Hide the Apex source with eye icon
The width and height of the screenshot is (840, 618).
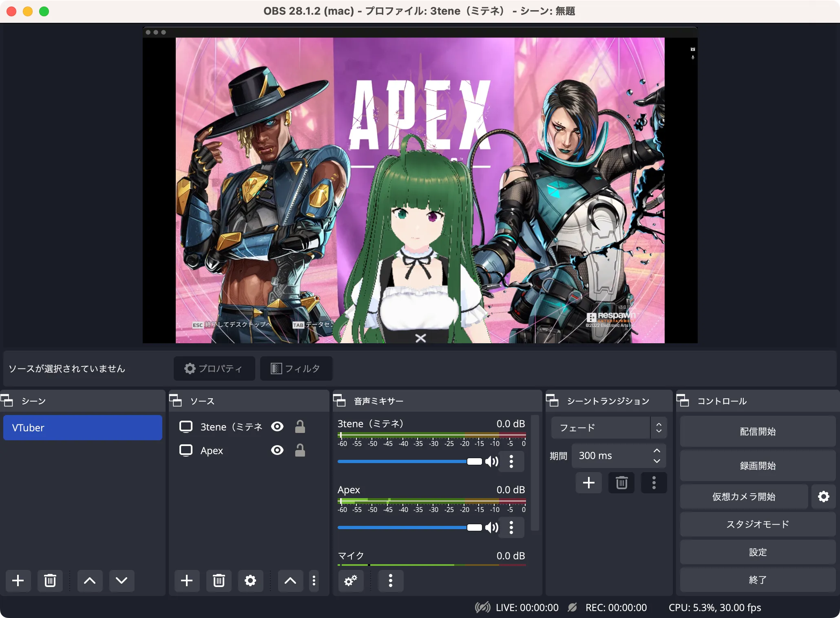(x=277, y=450)
